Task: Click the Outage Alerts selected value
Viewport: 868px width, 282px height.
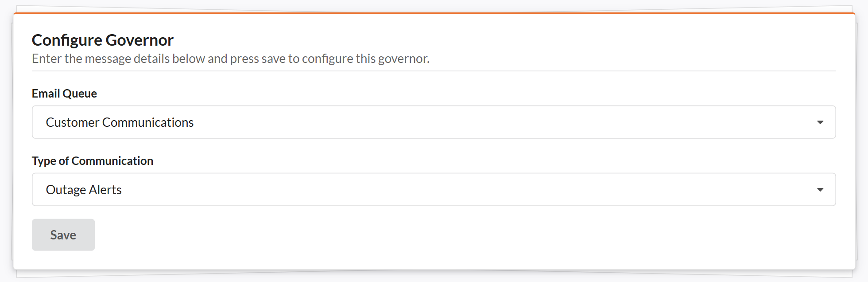Action: point(84,190)
